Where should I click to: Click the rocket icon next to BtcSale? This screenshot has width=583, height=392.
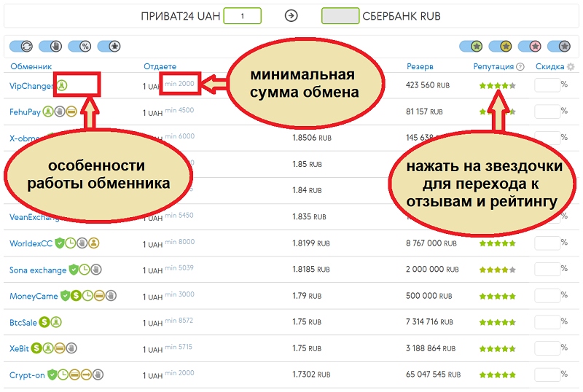[x=56, y=322]
